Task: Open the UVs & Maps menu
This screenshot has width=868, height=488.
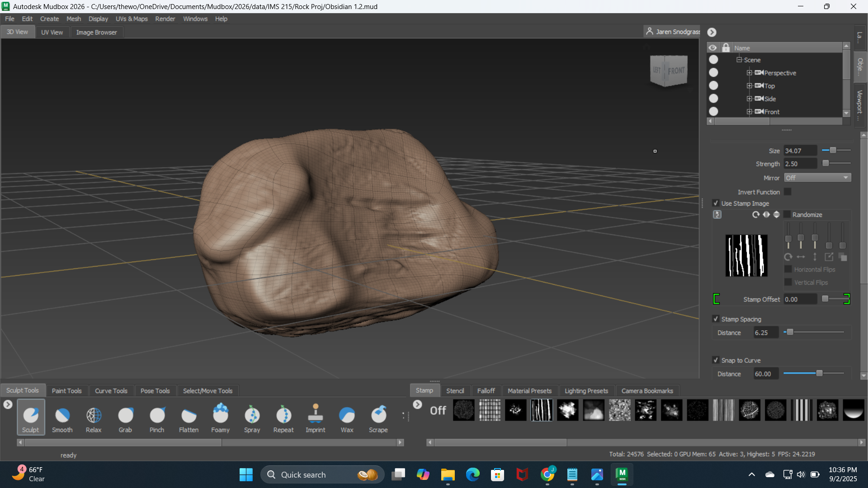Action: pyautogui.click(x=132, y=19)
